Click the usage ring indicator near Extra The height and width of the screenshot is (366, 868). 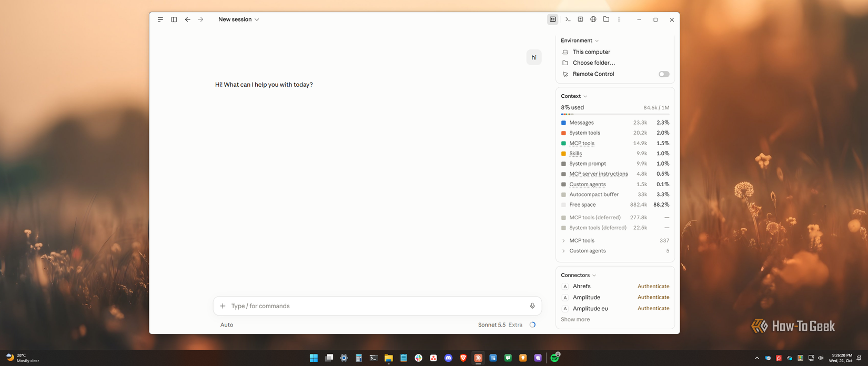click(532, 325)
